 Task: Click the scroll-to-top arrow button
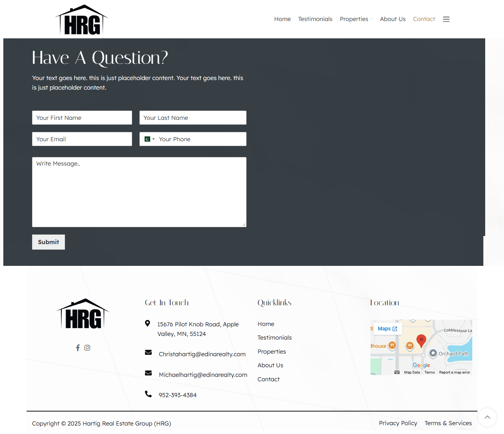click(x=487, y=417)
